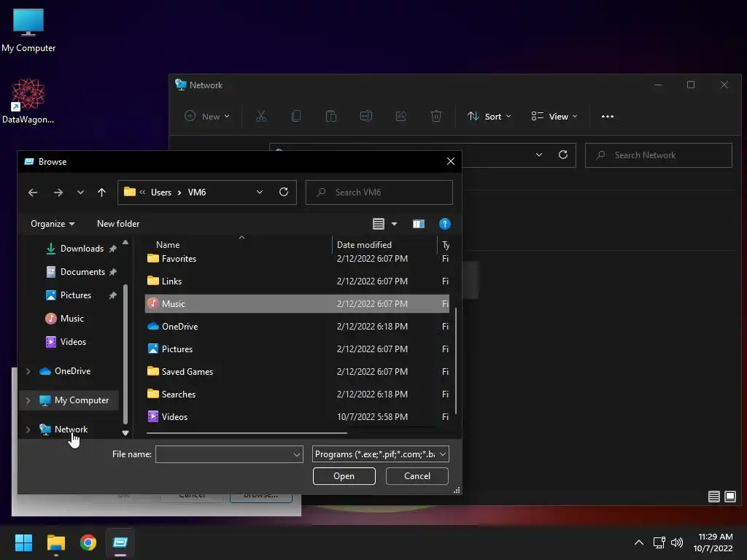
Task: Expand Network tree node
Action: click(28, 429)
